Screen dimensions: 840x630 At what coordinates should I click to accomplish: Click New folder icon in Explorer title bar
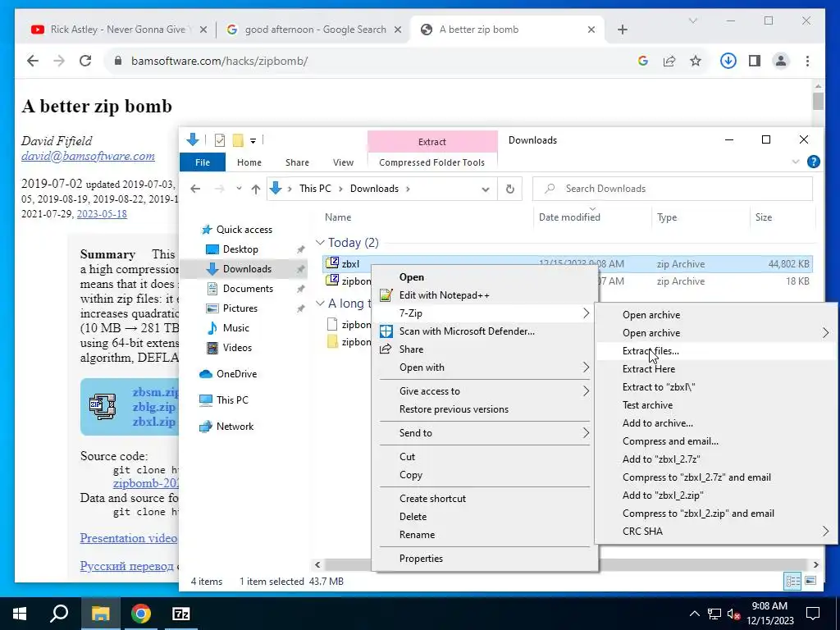[x=238, y=140]
